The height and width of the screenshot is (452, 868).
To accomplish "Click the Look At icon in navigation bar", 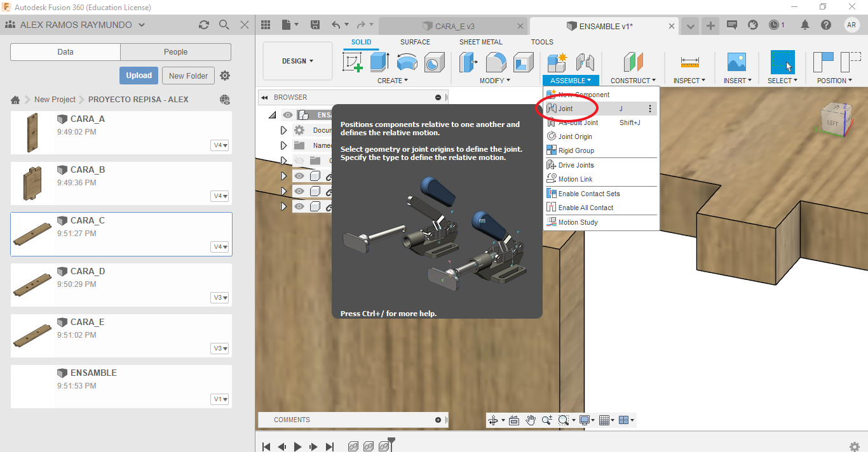I will point(514,420).
